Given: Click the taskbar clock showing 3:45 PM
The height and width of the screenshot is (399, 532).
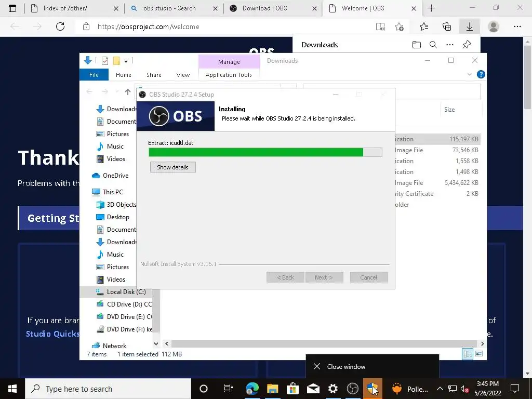Looking at the screenshot, I should [x=487, y=389].
